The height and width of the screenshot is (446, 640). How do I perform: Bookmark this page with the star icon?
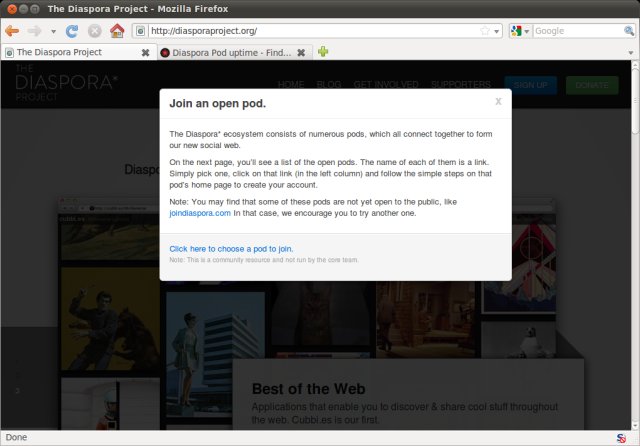pyautogui.click(x=485, y=31)
